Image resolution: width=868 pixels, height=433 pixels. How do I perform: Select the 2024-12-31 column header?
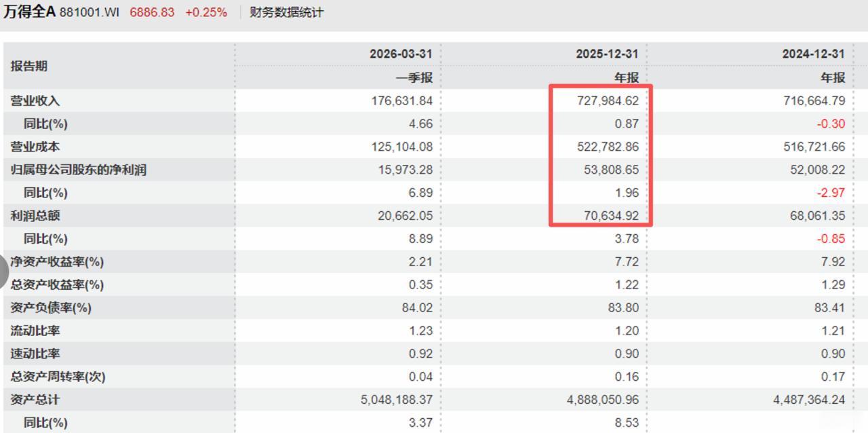pos(814,54)
